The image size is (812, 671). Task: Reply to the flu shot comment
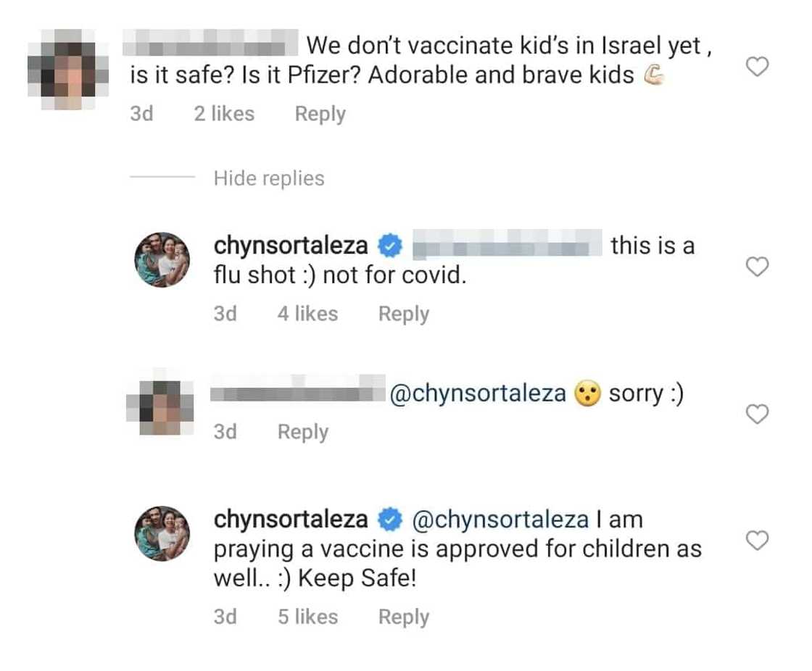click(x=403, y=314)
